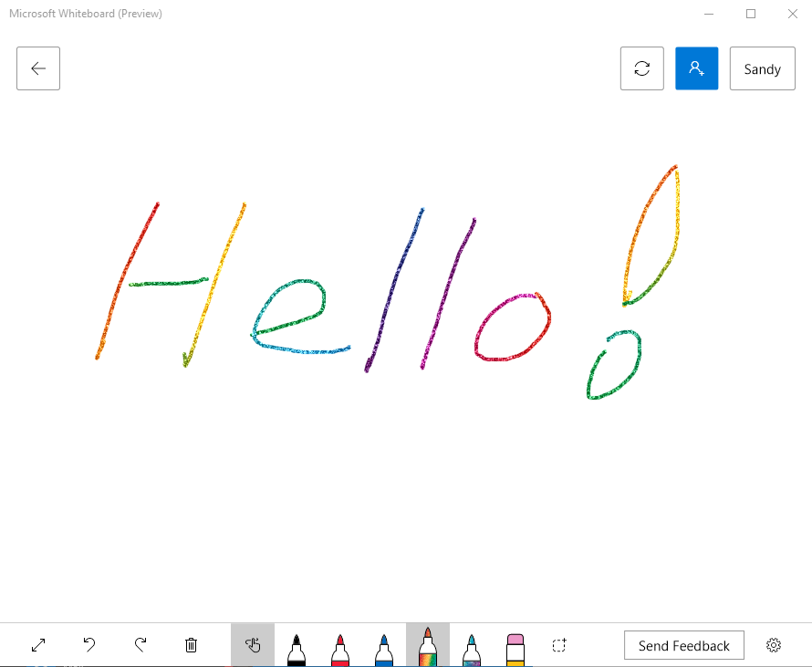
Task: Open the Sandy account button
Action: coord(763,68)
